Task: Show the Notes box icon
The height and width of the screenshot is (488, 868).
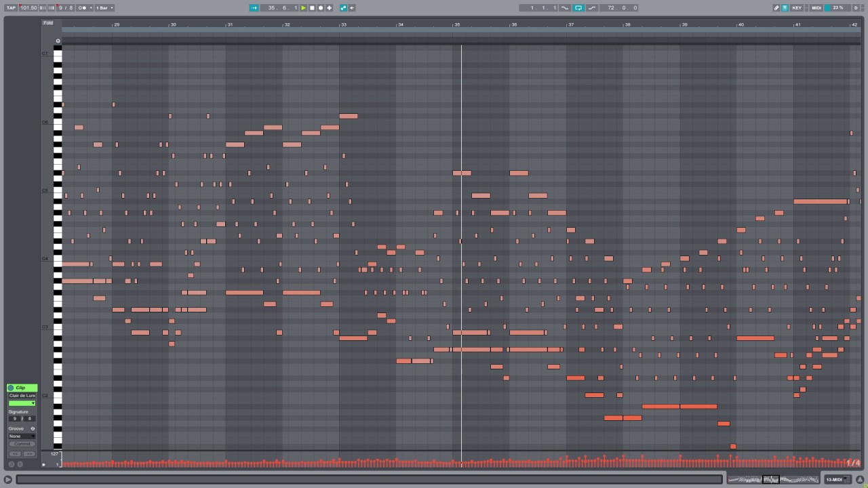Action: [x=12, y=464]
